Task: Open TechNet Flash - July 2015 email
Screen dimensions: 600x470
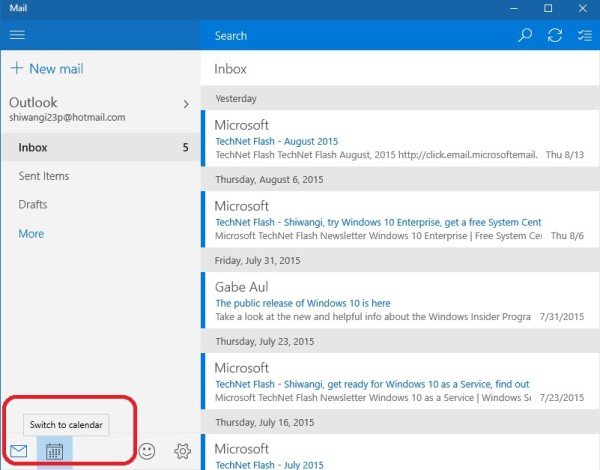Action: click(x=400, y=452)
